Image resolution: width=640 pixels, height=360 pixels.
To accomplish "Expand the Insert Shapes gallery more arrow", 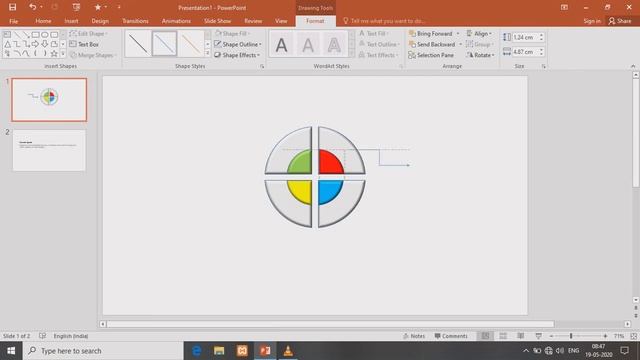I will tap(63, 53).
